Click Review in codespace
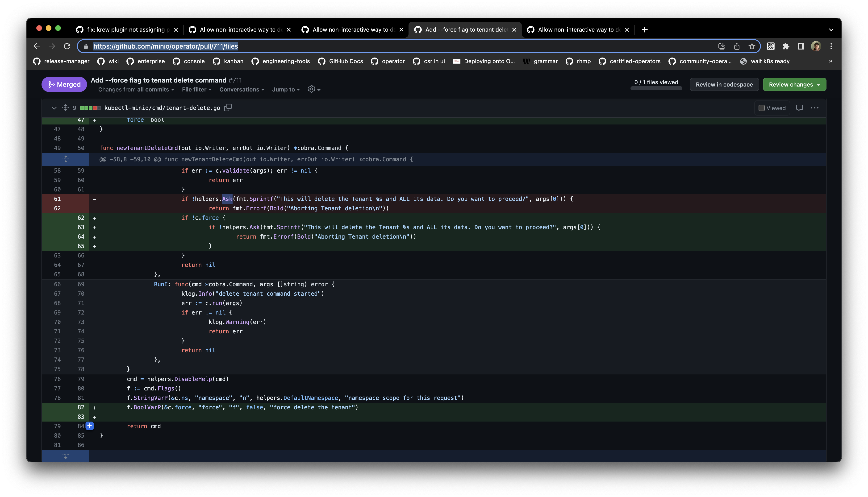The height and width of the screenshot is (497, 868). [725, 84]
